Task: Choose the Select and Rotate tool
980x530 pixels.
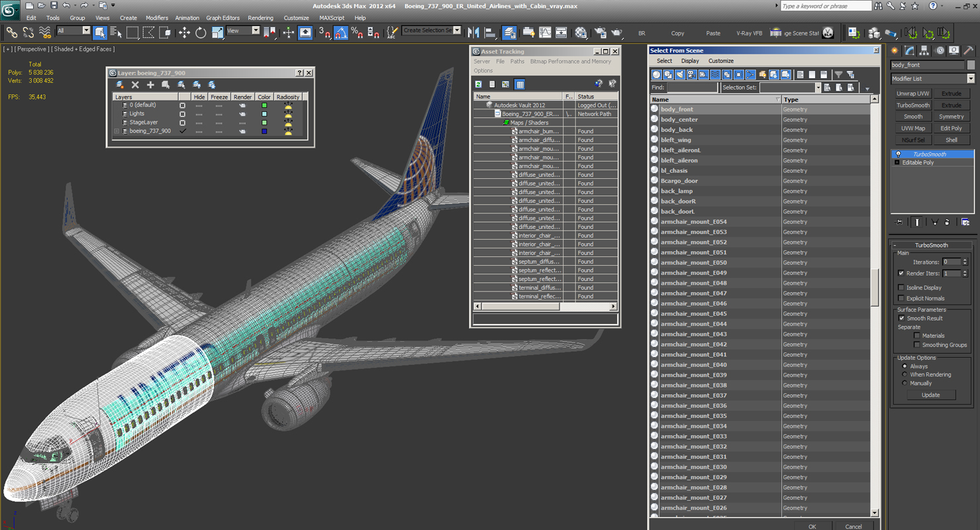Action: pos(201,32)
